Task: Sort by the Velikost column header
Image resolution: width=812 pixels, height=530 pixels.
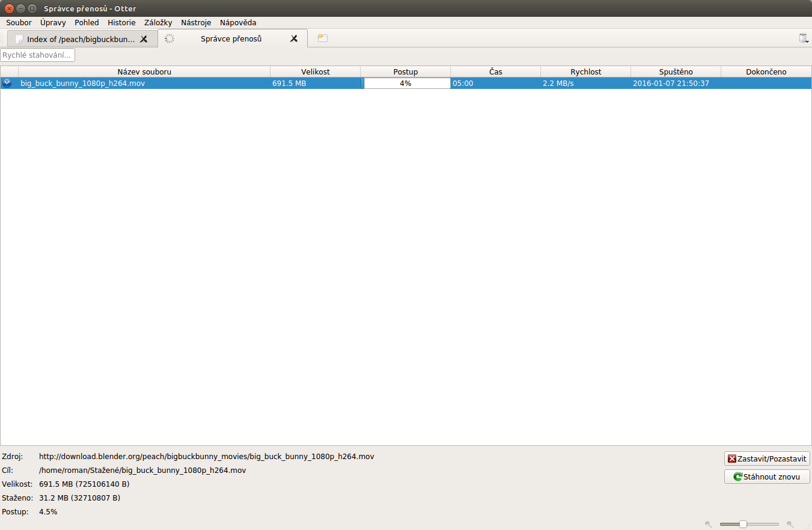Action: pyautogui.click(x=316, y=72)
